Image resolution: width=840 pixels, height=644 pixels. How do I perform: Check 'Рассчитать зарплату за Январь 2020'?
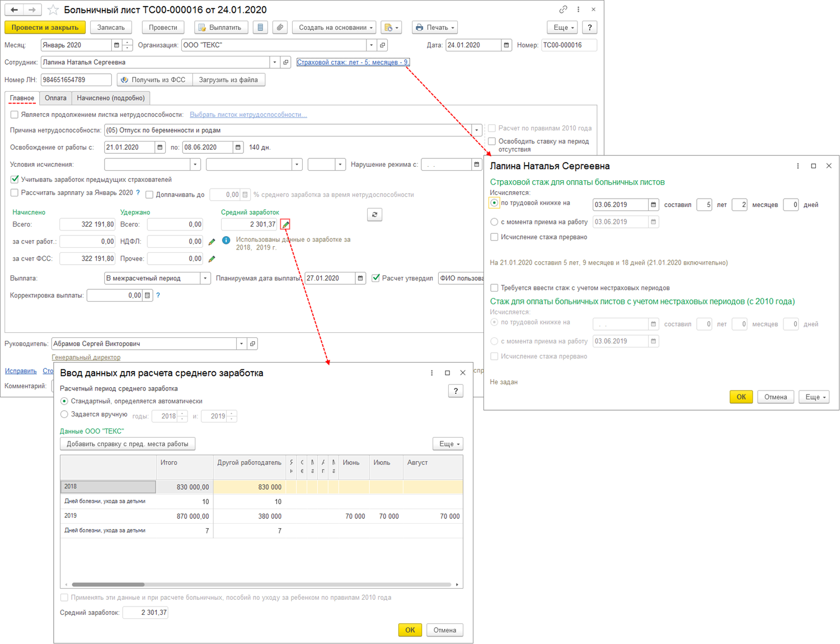click(x=15, y=193)
